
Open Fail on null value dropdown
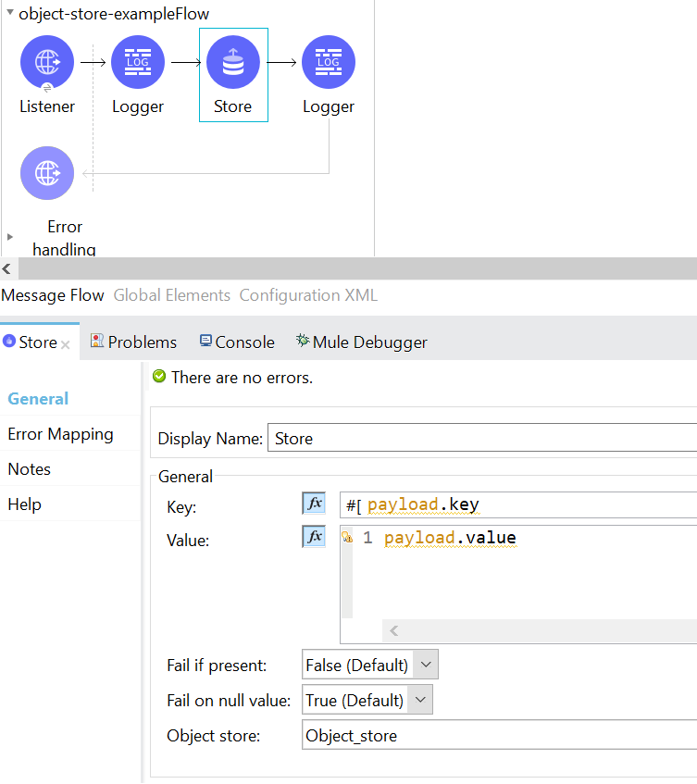pyautogui.click(x=420, y=700)
